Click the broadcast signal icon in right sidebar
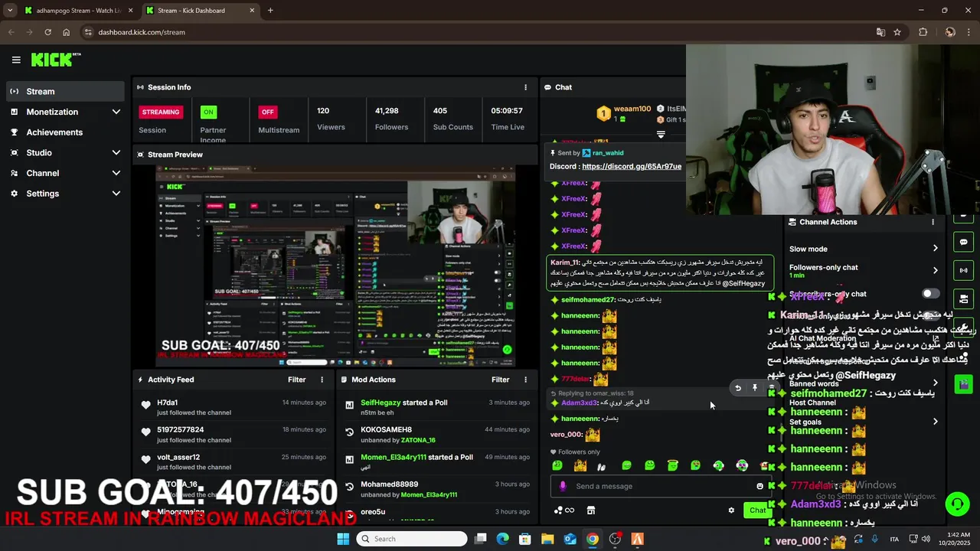This screenshot has height=551, width=980. click(x=963, y=270)
